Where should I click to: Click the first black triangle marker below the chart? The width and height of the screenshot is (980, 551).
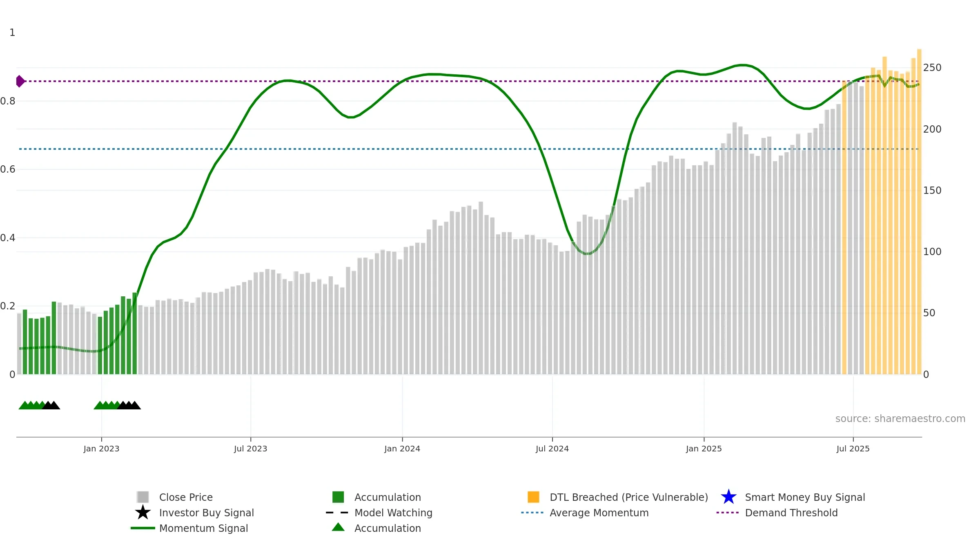tap(47, 405)
